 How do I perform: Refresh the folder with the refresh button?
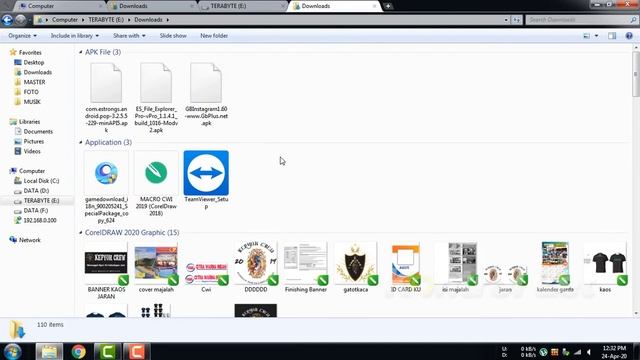coord(516,20)
